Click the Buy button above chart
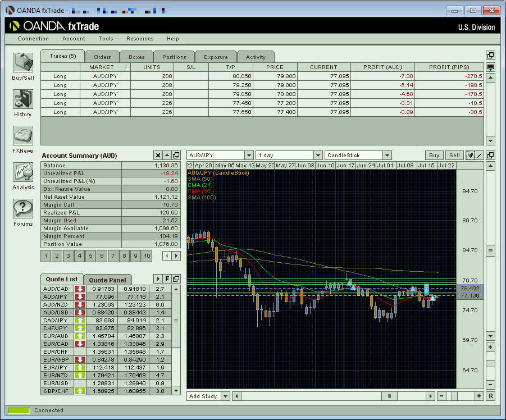The height and width of the screenshot is (420, 506). coord(434,156)
